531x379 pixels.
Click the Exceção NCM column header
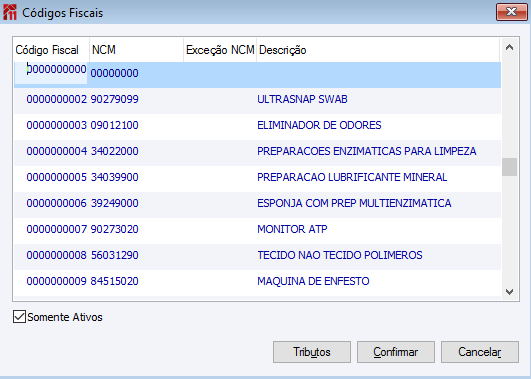point(220,50)
